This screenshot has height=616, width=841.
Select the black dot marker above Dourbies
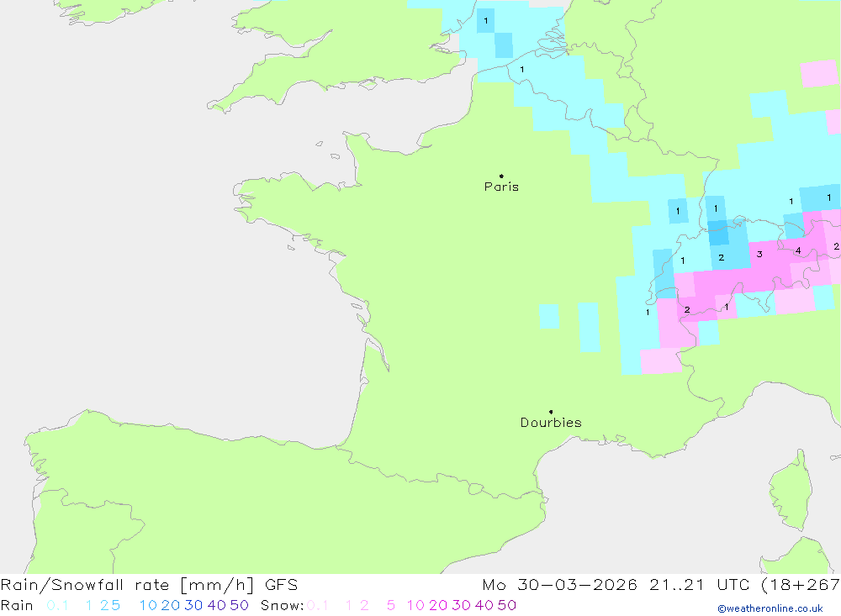pos(551,412)
